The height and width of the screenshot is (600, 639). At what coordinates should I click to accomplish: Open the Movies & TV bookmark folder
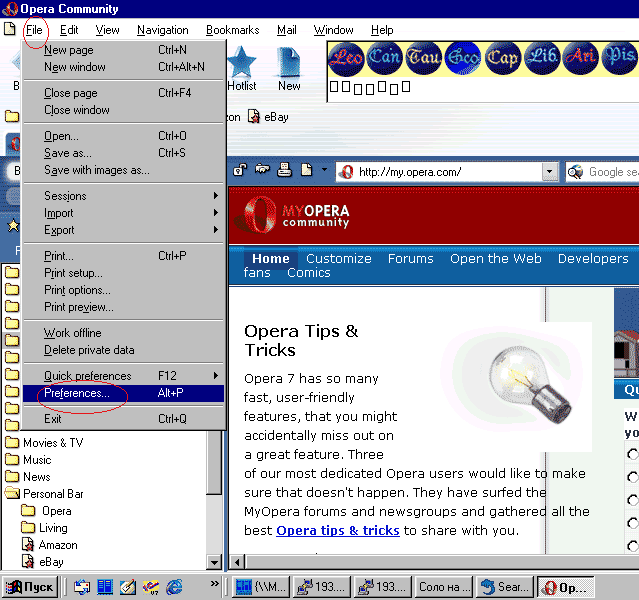click(44, 443)
